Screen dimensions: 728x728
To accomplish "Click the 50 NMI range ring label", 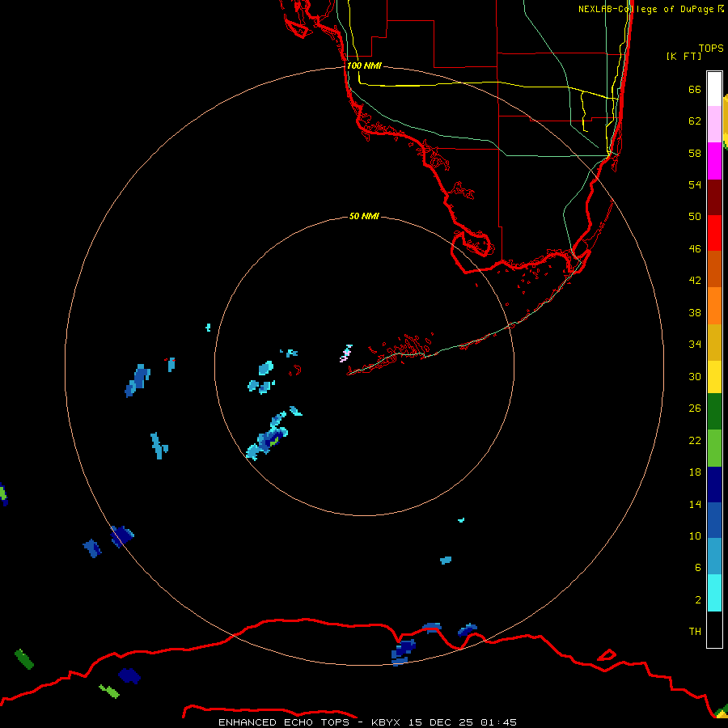I will pos(364,216).
